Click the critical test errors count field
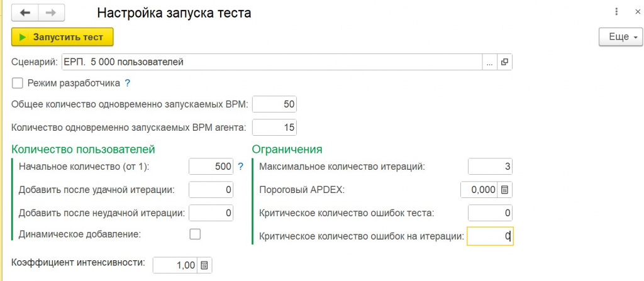The image size is (644, 281). tap(491, 213)
